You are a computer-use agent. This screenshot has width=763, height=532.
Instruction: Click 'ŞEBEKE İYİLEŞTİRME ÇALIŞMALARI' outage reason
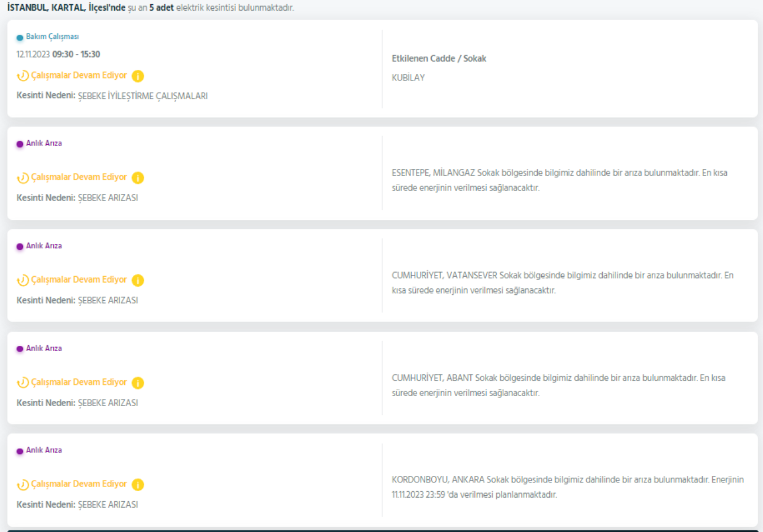click(143, 96)
